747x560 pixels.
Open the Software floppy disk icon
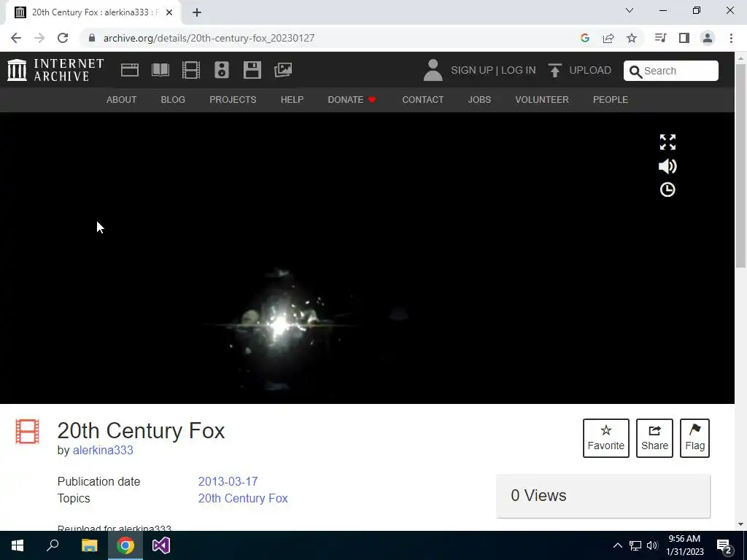click(252, 70)
